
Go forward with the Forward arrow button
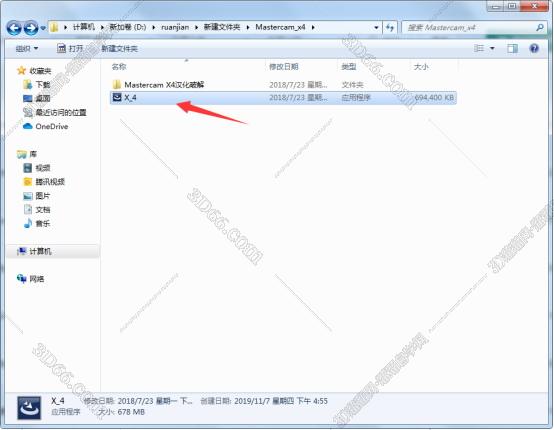[x=31, y=28]
